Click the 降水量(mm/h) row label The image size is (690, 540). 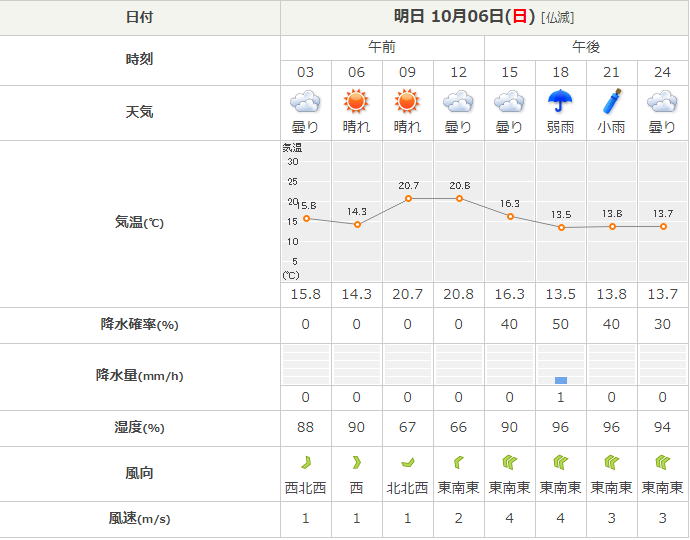coord(139,375)
